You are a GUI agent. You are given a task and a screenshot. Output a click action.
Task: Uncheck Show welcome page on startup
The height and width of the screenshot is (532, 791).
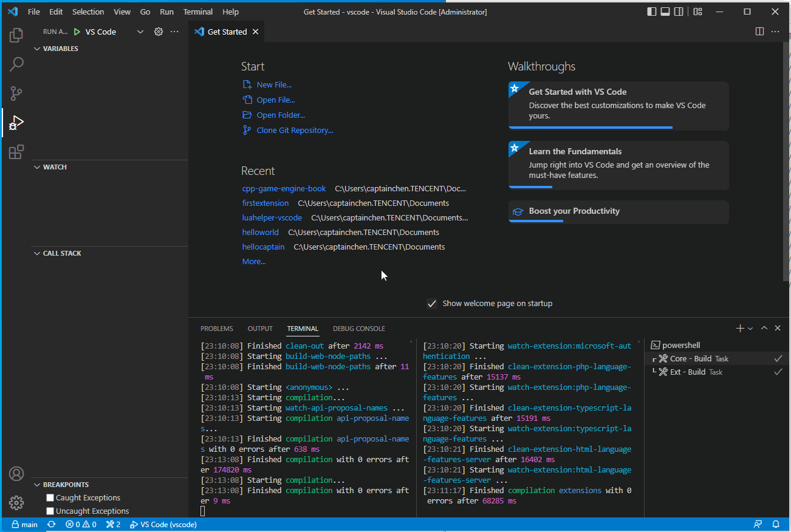click(432, 304)
